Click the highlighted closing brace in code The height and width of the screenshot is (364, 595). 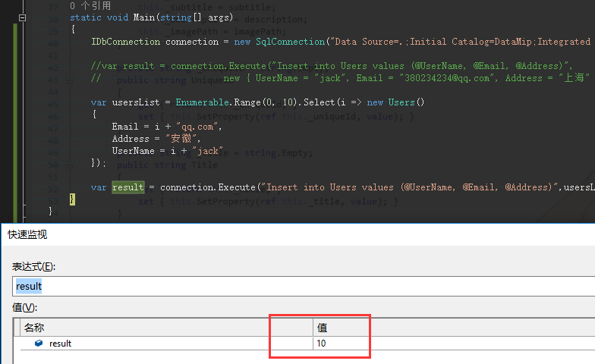tap(72, 199)
